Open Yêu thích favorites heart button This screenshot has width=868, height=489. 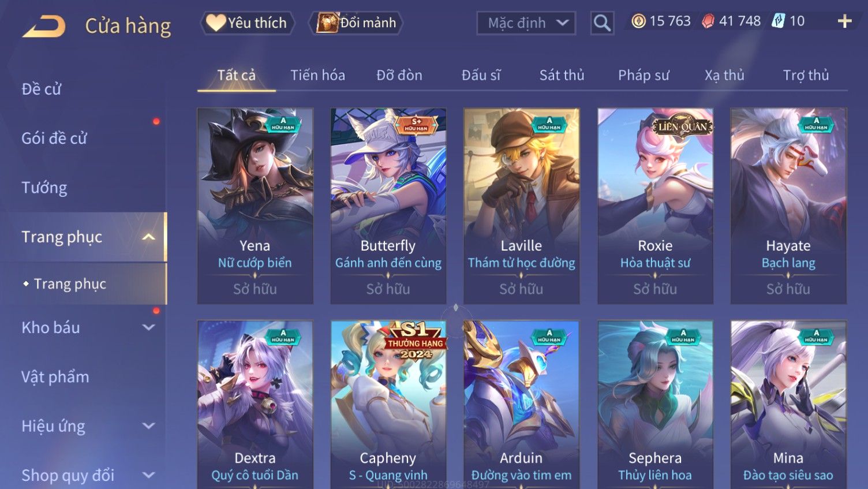click(248, 23)
